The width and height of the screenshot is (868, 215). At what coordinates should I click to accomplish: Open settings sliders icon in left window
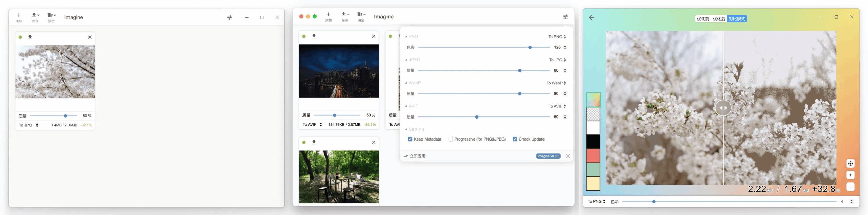point(230,17)
